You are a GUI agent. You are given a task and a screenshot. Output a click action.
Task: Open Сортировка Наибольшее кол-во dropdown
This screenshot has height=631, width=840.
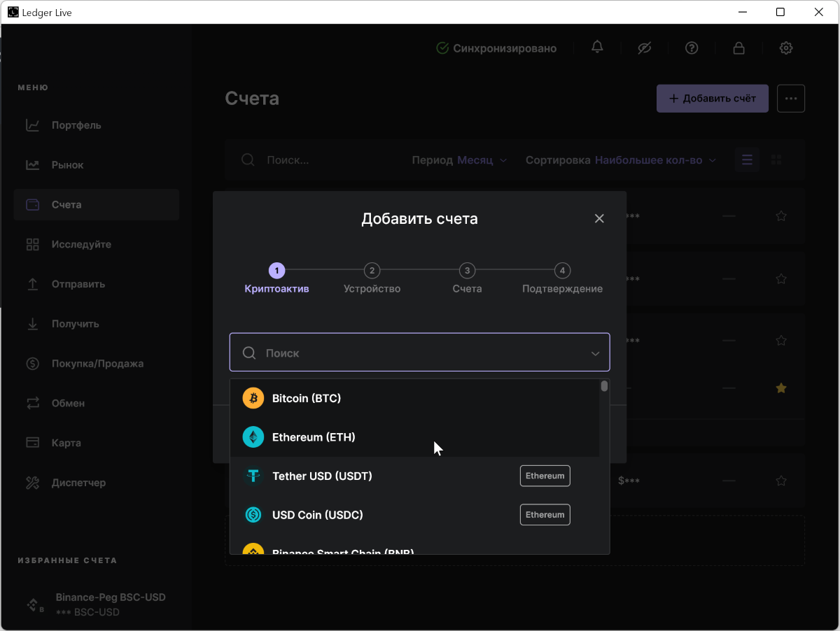coord(621,160)
